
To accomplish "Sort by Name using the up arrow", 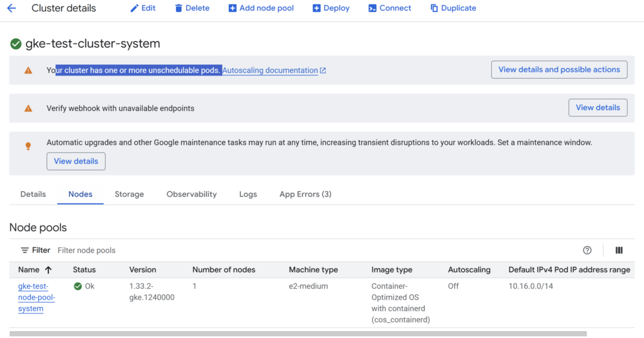I will pyautogui.click(x=48, y=270).
